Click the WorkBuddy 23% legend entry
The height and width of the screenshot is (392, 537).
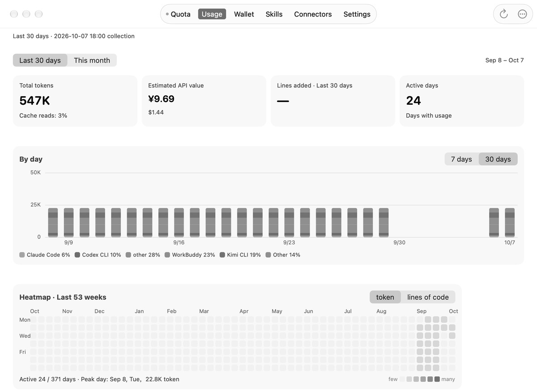(190, 255)
